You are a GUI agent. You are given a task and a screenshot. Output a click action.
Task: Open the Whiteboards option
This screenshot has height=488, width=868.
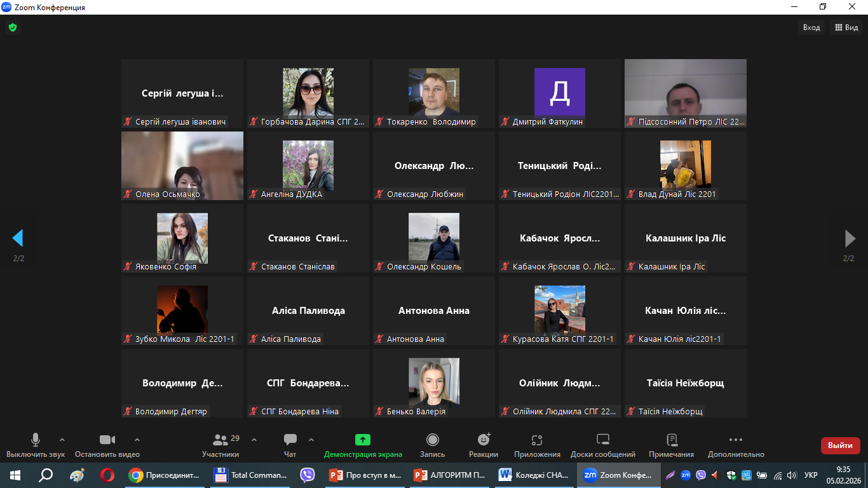pyautogui.click(x=602, y=445)
